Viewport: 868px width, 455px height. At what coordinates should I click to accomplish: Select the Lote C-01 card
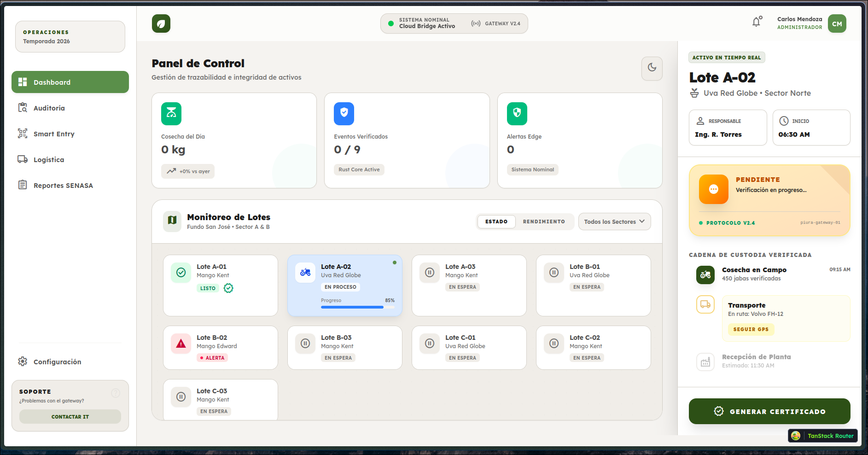click(x=469, y=348)
